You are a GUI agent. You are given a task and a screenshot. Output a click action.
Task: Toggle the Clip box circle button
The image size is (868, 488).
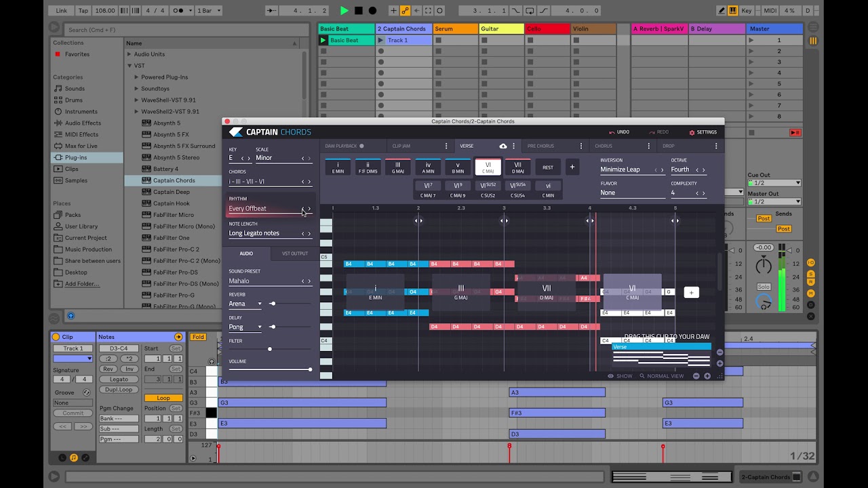[x=56, y=337]
